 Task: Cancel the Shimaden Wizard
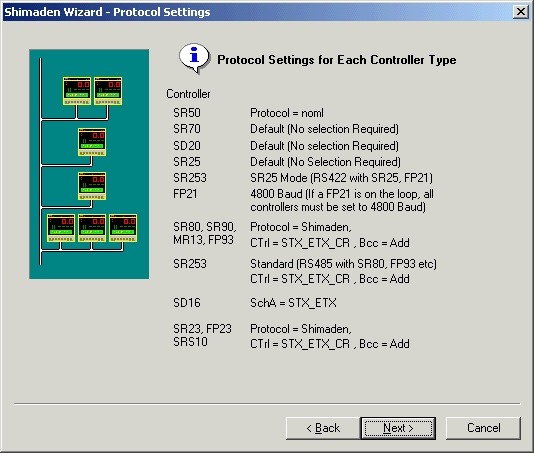point(483,428)
